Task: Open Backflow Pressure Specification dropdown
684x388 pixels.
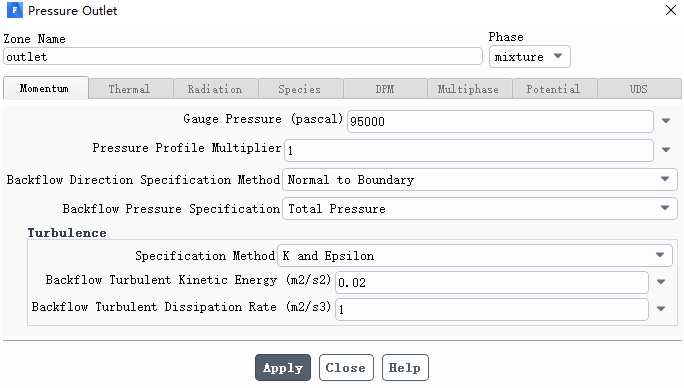Action: pyautogui.click(x=479, y=208)
